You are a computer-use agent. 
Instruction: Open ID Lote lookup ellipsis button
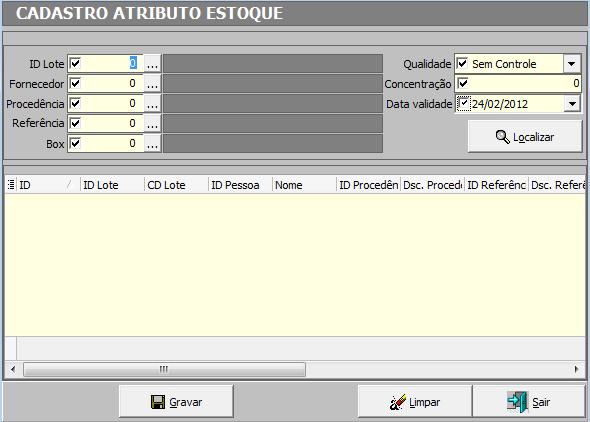coord(152,64)
